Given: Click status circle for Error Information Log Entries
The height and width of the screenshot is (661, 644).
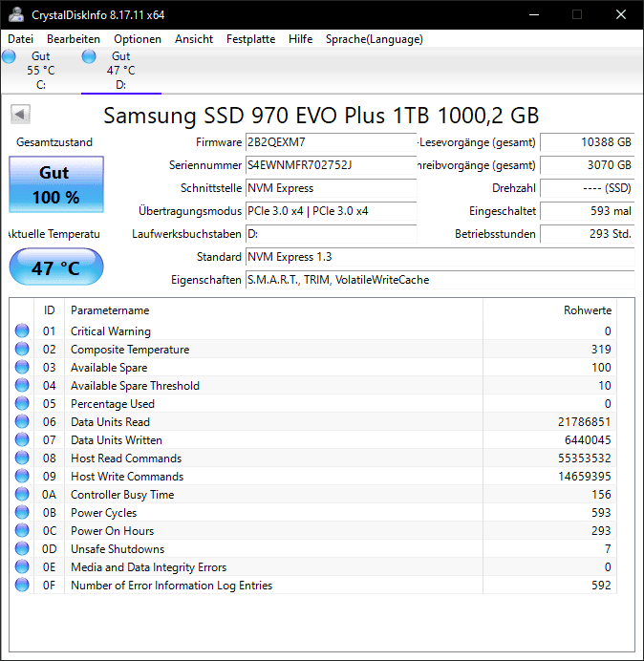Looking at the screenshot, I should tap(22, 585).
